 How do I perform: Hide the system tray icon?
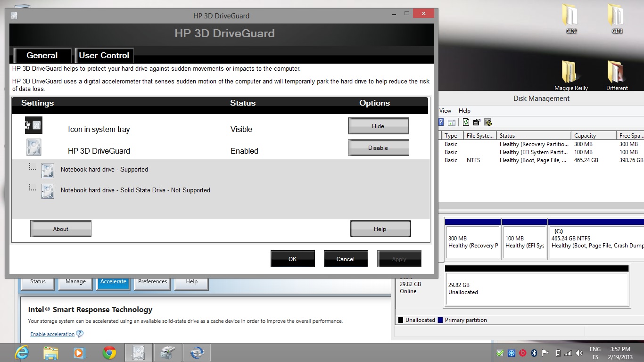tap(378, 126)
